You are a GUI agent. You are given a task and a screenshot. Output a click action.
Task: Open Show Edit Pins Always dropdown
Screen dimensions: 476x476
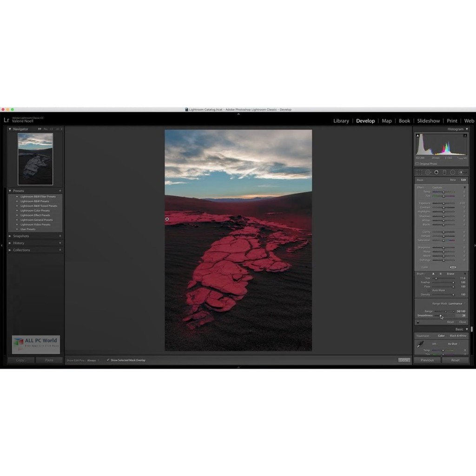coord(93,360)
